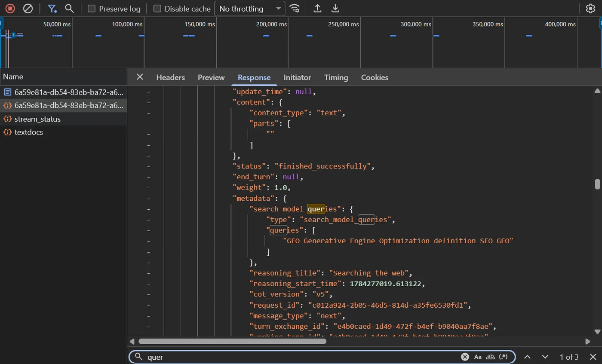Collapse the "search_model_queries" object fold marker

[148, 209]
